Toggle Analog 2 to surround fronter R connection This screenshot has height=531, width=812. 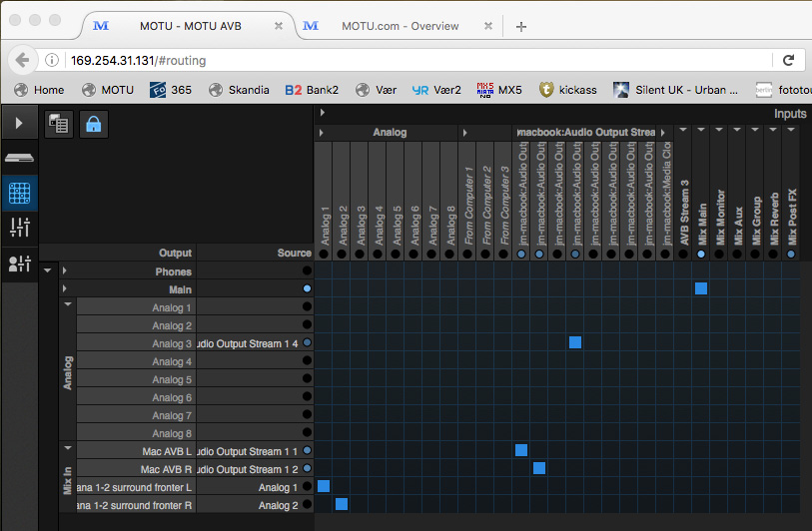tap(342, 504)
